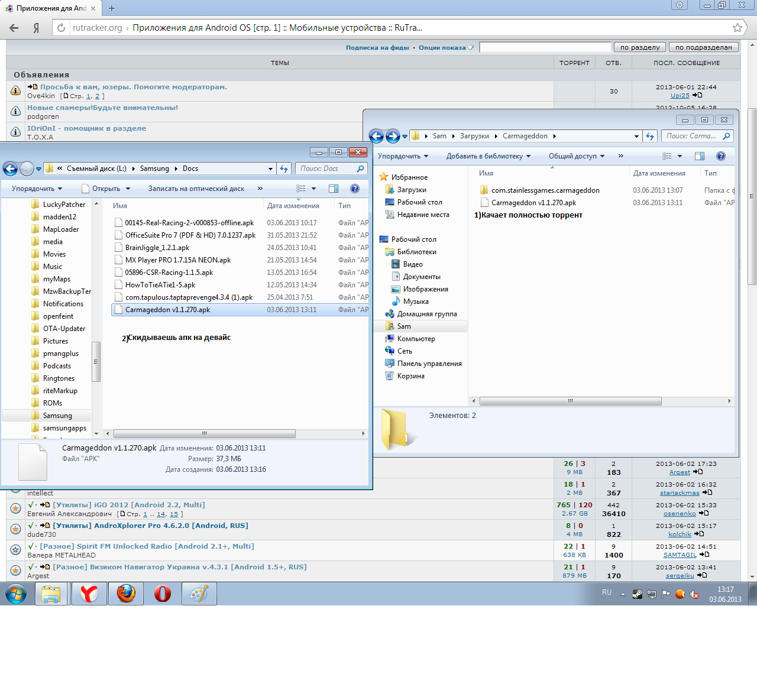
Task: Click the Paint icon in taskbar
Action: (199, 594)
